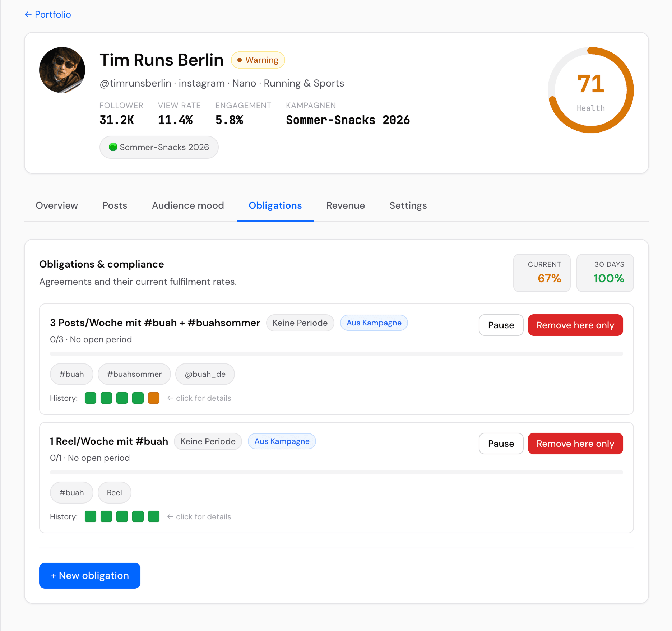Switch to the Overview tab

coord(57,205)
